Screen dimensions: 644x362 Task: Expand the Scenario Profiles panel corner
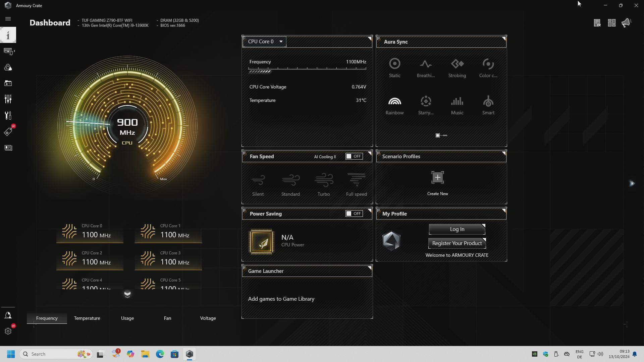pos(503,153)
